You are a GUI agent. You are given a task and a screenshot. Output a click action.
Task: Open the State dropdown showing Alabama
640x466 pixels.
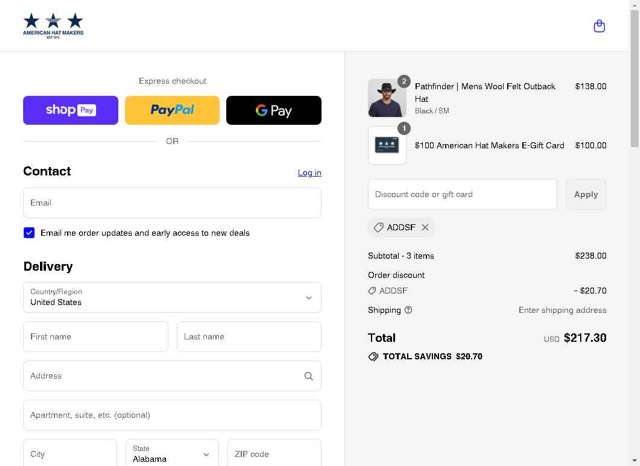172,453
